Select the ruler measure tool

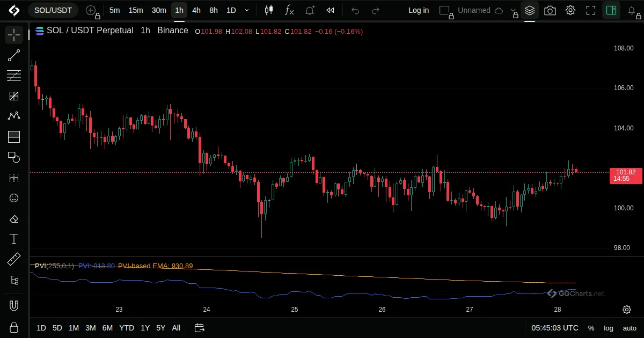coord(14,260)
